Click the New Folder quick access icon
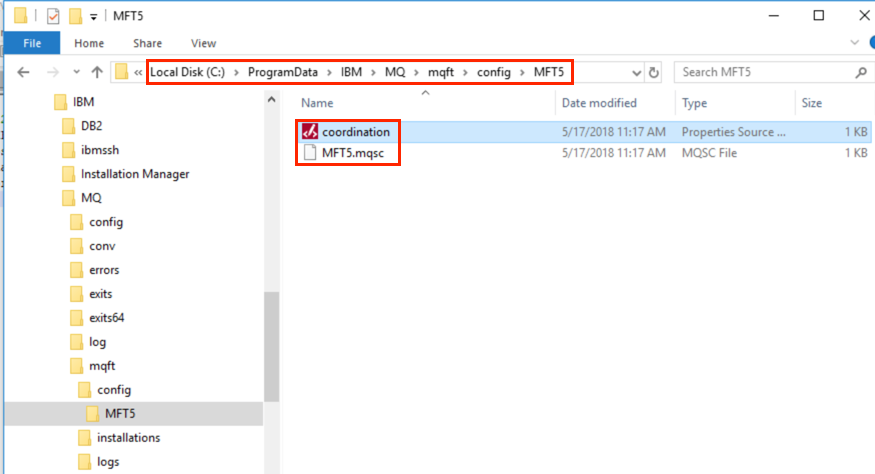This screenshot has height=474, width=875. pos(75,16)
